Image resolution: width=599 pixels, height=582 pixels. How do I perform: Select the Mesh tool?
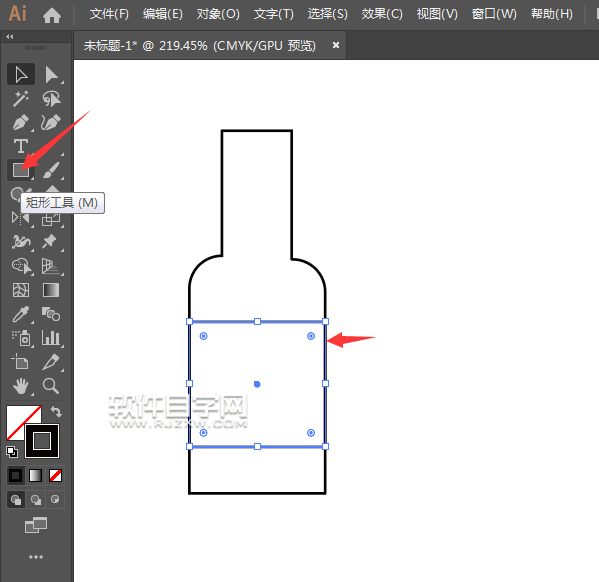point(21,290)
